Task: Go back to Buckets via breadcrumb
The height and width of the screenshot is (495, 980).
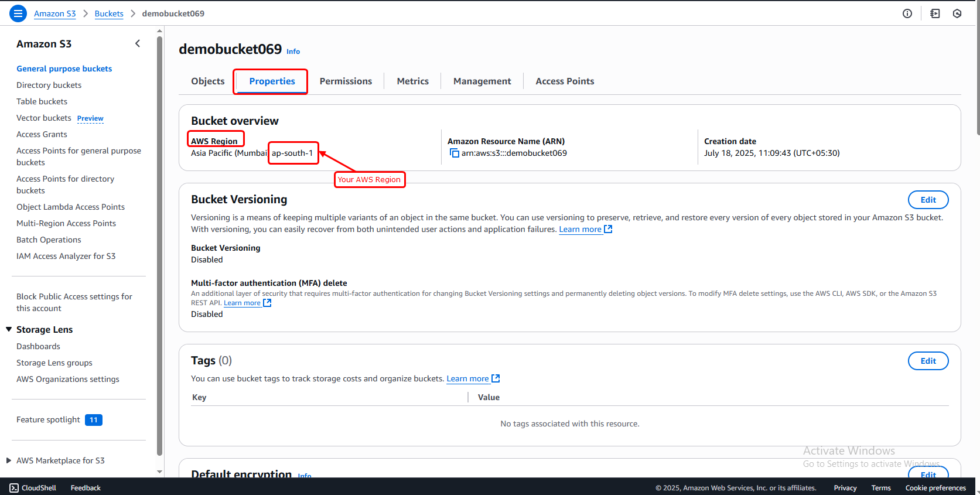Action: (109, 13)
